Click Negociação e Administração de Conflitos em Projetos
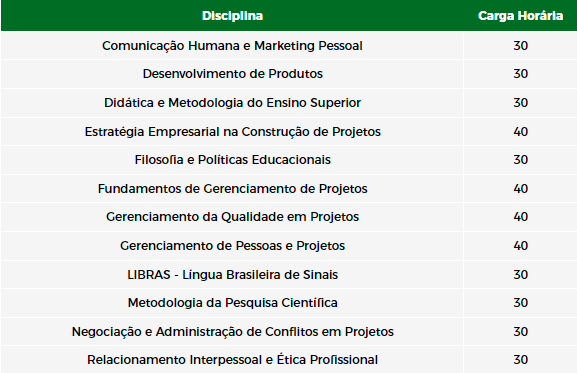Screen dimensions: 577x373 pos(233,332)
